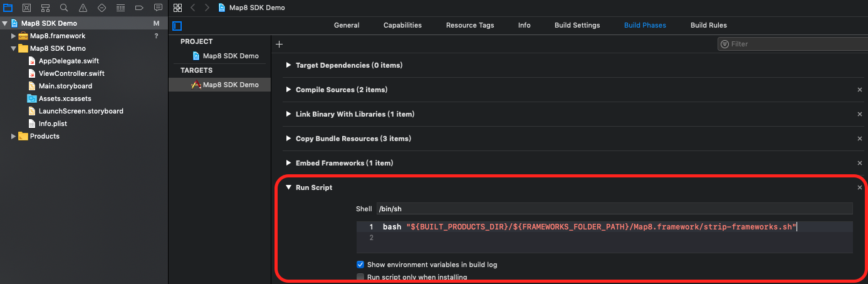Open the Project navigator folder icon
The width and height of the screenshot is (868, 284).
(x=8, y=8)
